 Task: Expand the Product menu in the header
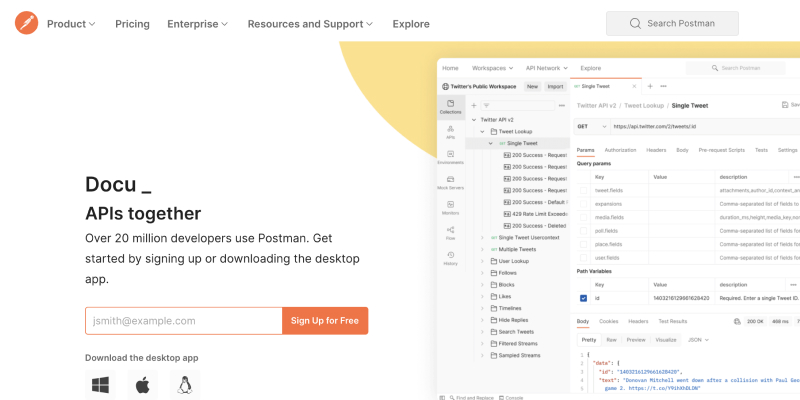point(71,24)
